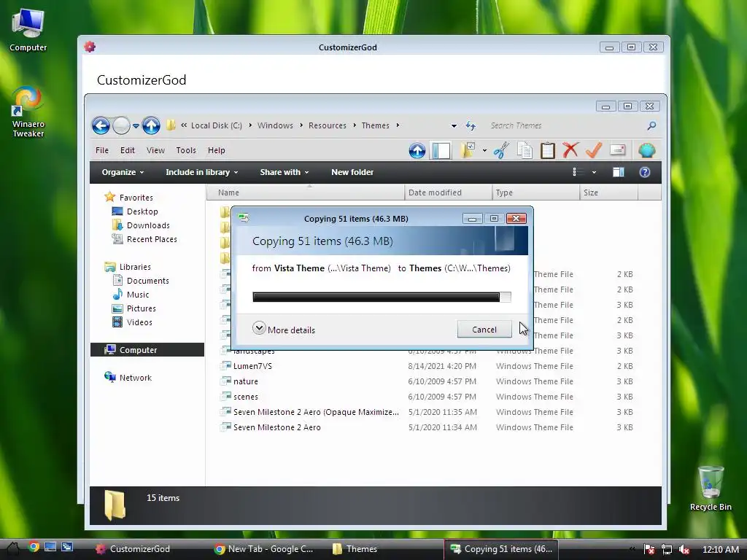Open the Share with dropdown
This screenshot has width=747, height=560.
pyautogui.click(x=285, y=172)
